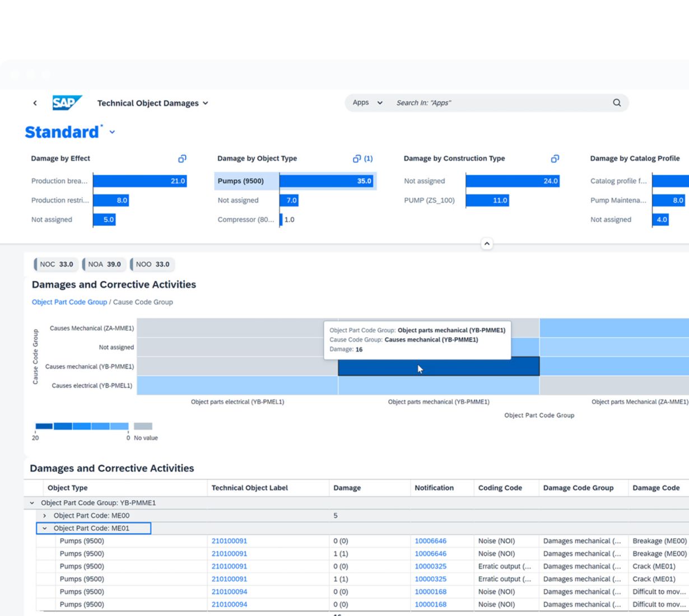The image size is (689, 616).
Task: Collapse Object Part Code Group YB-PMME1 row
Action: 32,503
